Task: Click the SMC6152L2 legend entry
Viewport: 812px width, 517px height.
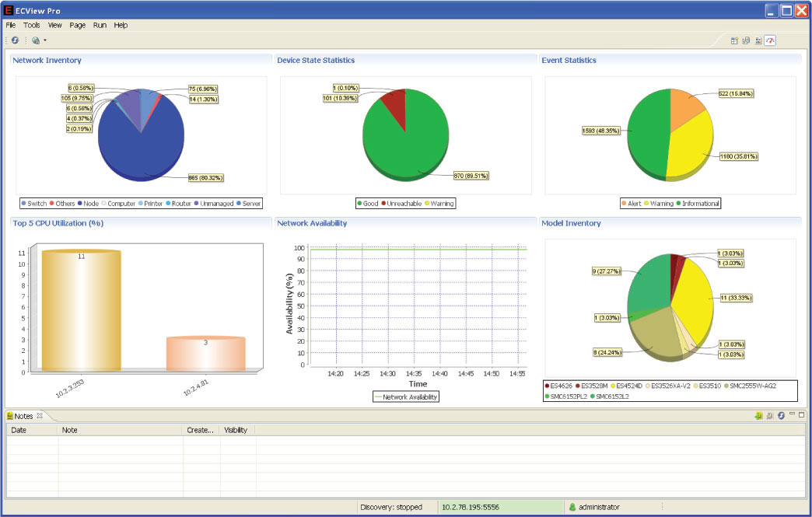Action: pos(610,396)
